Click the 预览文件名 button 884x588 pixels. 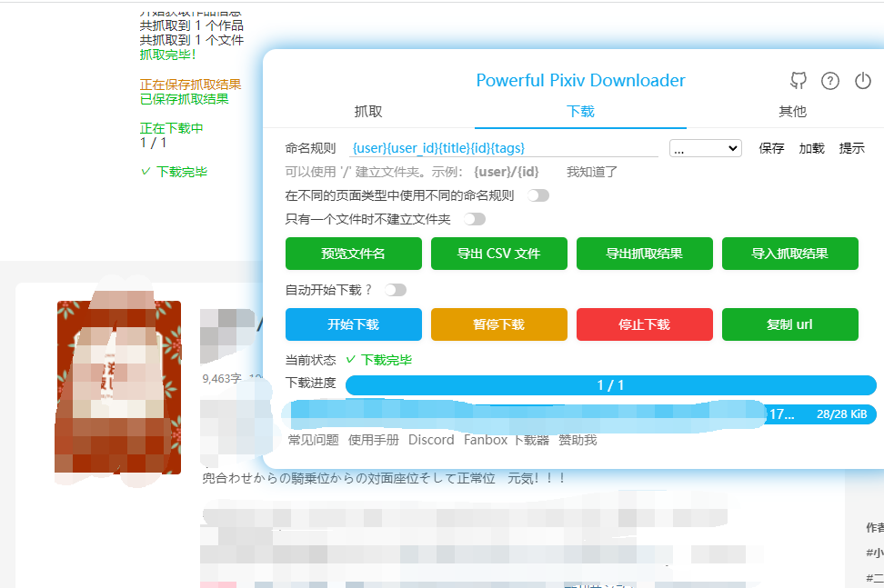click(354, 254)
